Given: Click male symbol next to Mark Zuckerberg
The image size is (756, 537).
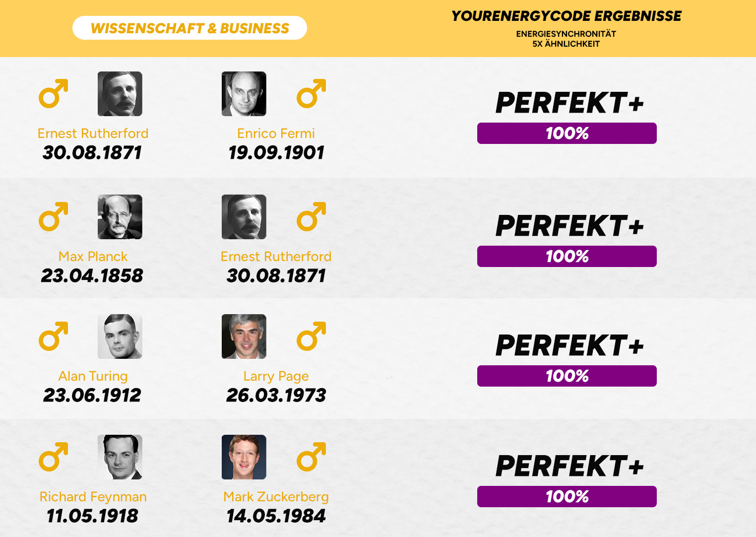Looking at the screenshot, I should 311,457.
